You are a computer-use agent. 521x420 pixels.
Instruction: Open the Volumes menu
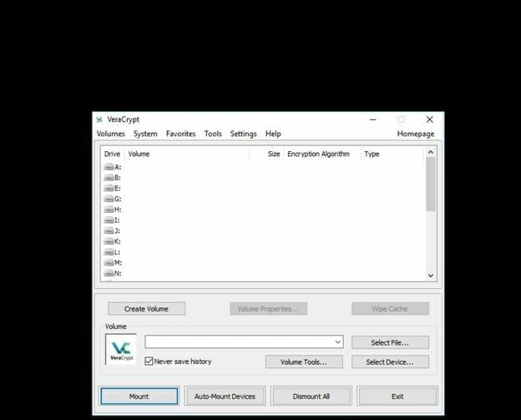click(x=111, y=134)
